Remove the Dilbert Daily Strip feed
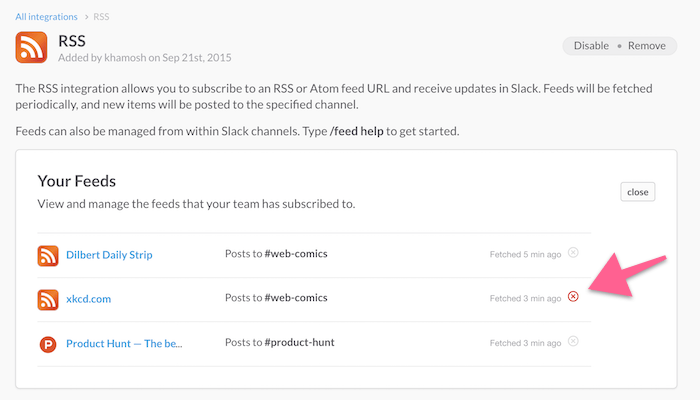This screenshot has width=700, height=400. 573,253
